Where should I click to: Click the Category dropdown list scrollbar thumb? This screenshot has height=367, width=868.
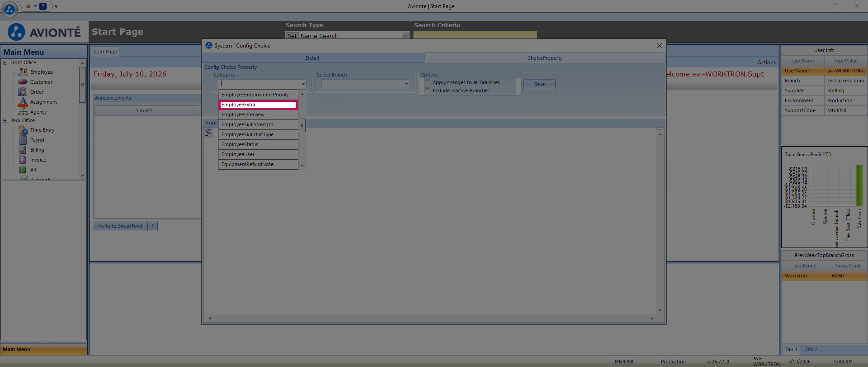tap(302, 125)
